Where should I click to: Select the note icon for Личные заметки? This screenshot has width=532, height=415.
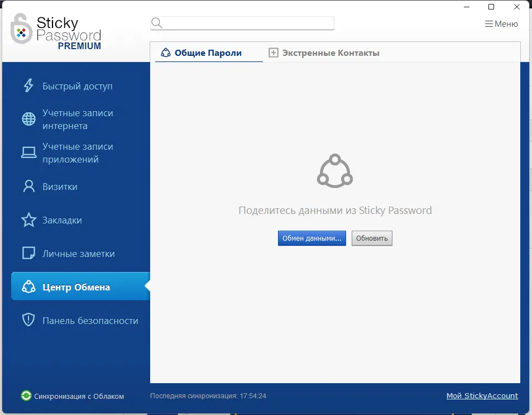point(28,253)
